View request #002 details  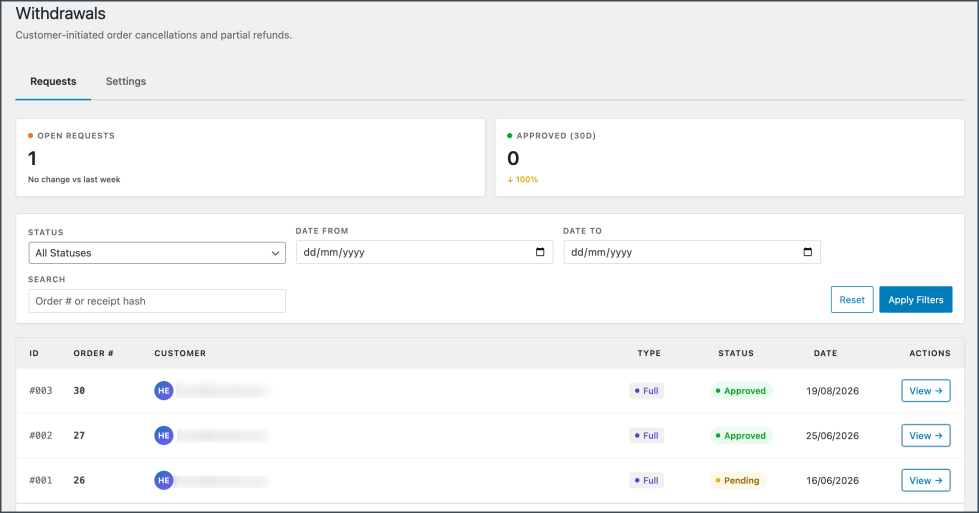pos(925,436)
